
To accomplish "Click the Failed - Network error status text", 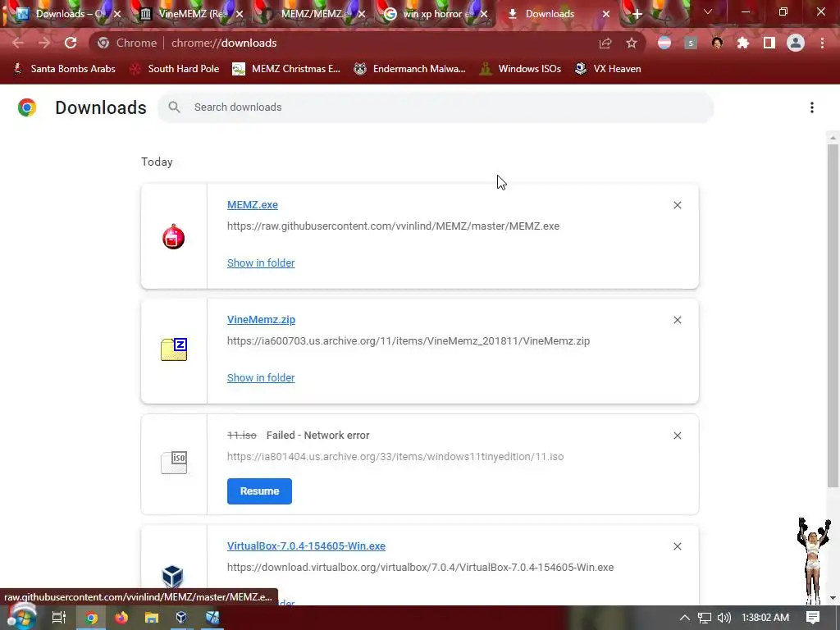I will 317,435.
